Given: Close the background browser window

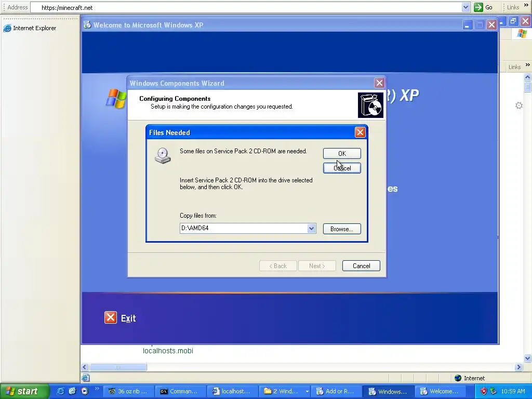Looking at the screenshot, I should (526, 21).
